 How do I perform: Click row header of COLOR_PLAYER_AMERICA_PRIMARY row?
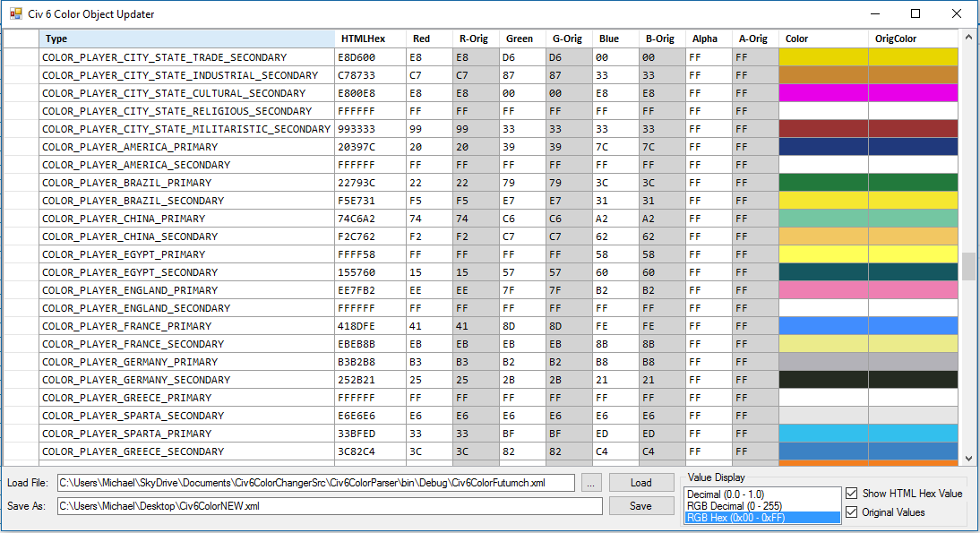coord(21,147)
